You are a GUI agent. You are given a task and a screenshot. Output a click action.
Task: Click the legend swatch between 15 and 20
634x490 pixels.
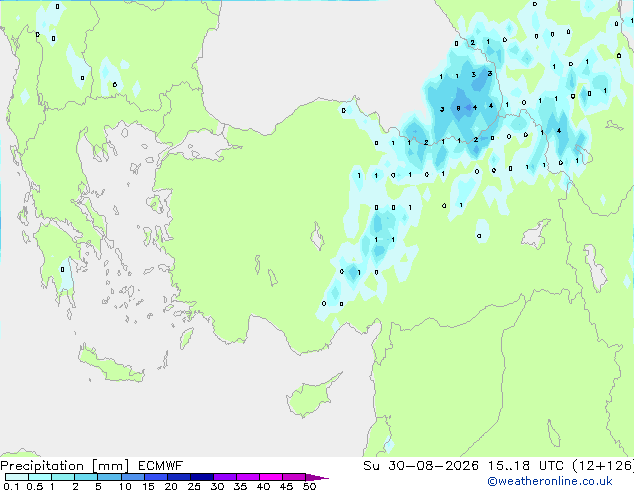pos(155,477)
